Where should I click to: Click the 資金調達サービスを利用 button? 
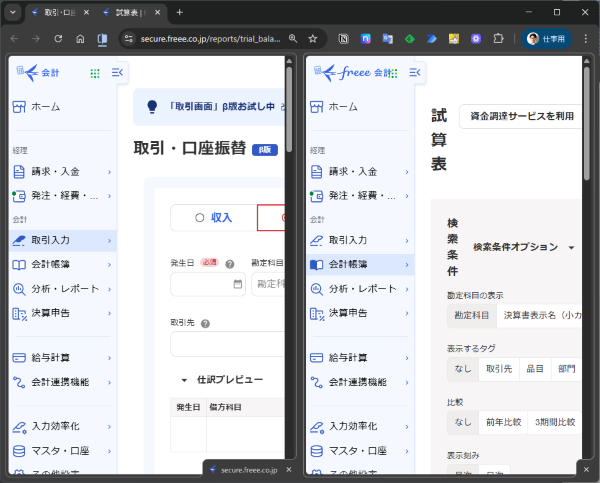[x=520, y=116]
